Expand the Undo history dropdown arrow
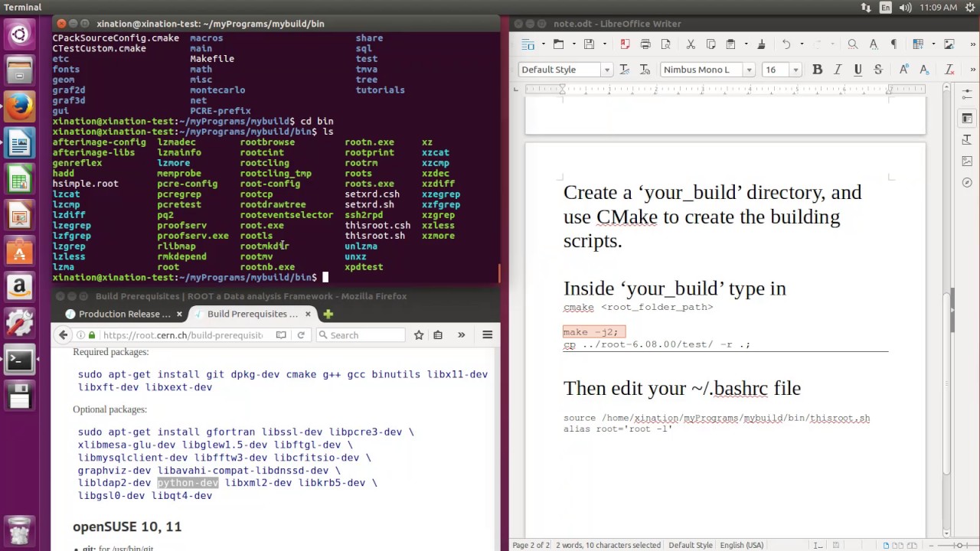This screenshot has width=980, height=551. pos(802,44)
